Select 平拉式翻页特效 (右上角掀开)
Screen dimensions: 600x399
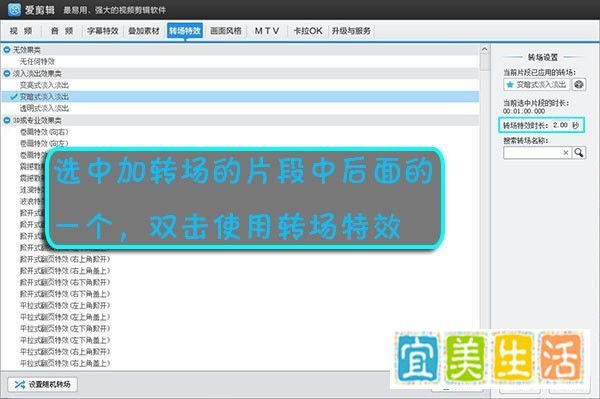click(65, 352)
